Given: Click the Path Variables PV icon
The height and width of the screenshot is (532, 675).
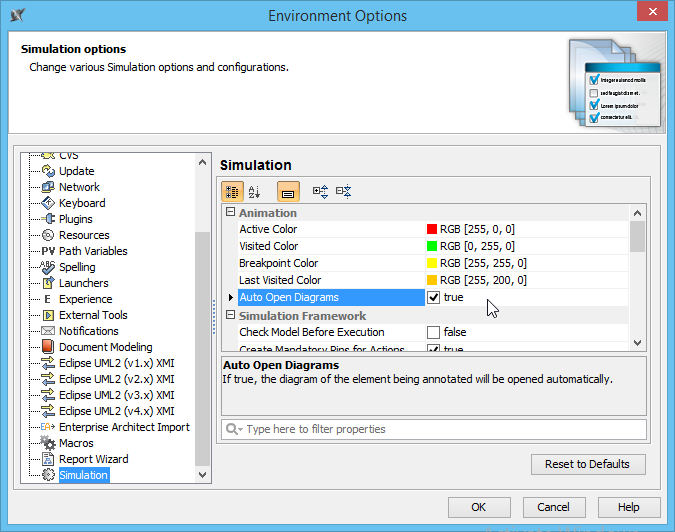Looking at the screenshot, I should (x=48, y=251).
